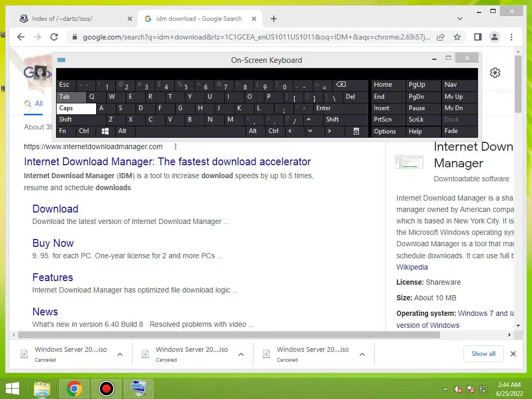Bookmark this page with the star icon
Image resolution: width=532 pixels, height=399 pixels.
click(457, 37)
